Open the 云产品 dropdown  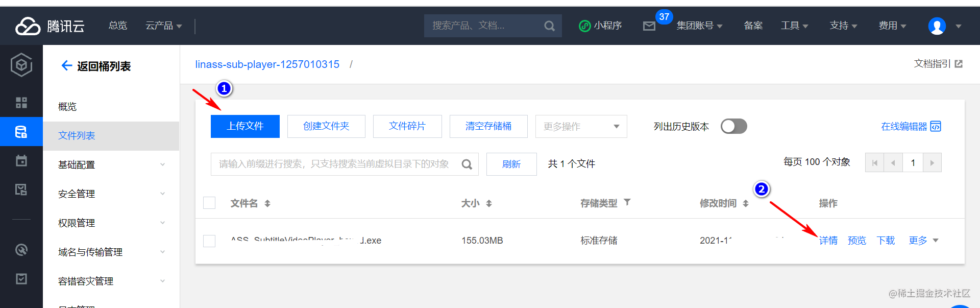point(163,26)
